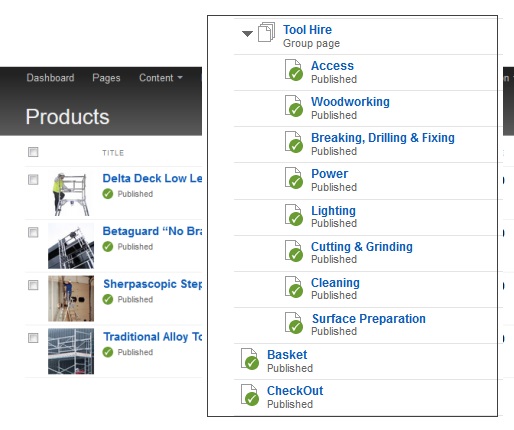The width and height of the screenshot is (514, 430).
Task: Open the Cleaning page link
Action: point(335,283)
